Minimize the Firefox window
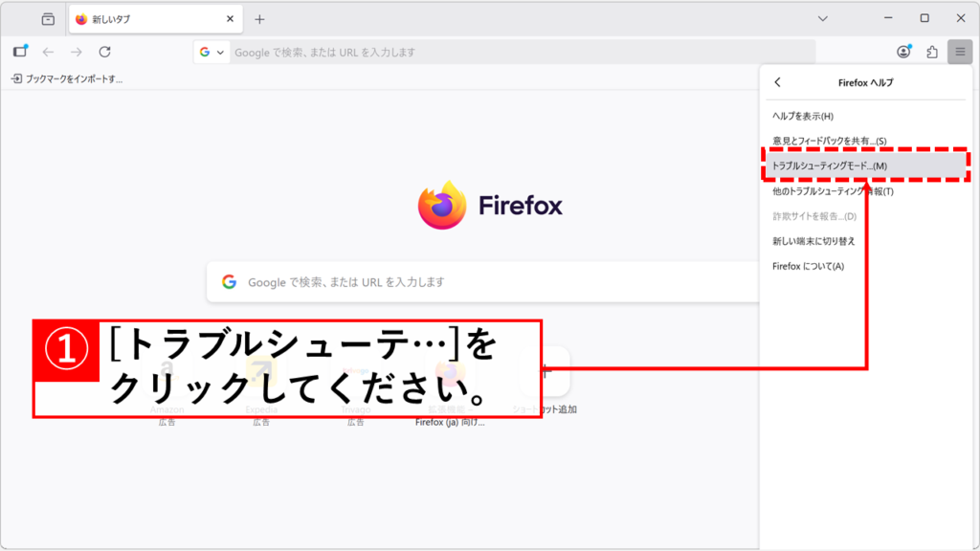The width and height of the screenshot is (980, 551). coord(888,18)
